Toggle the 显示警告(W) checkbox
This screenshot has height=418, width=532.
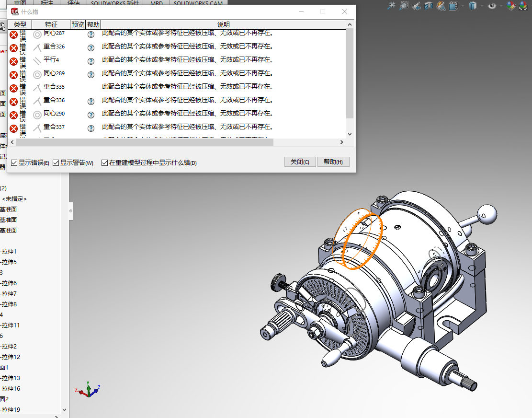point(56,163)
